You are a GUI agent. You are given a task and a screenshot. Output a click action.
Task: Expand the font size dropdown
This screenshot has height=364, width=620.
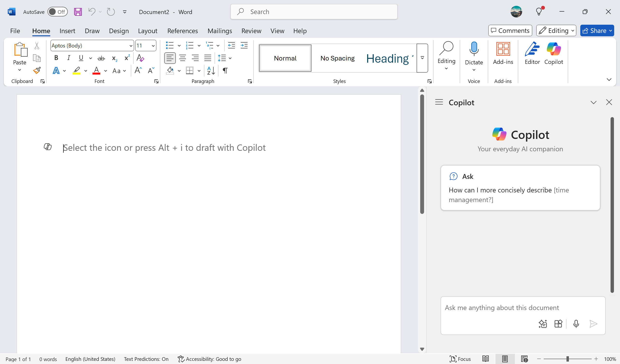[153, 46]
